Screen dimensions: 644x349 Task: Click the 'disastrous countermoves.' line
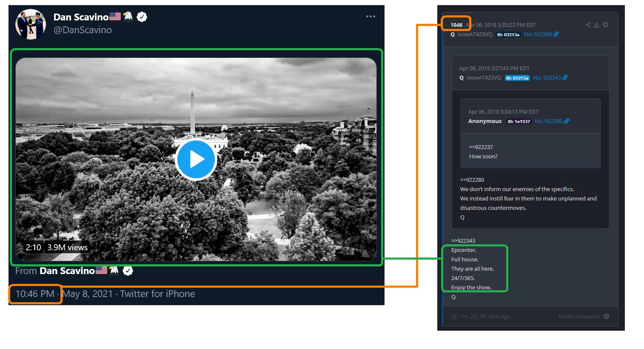tap(493, 208)
